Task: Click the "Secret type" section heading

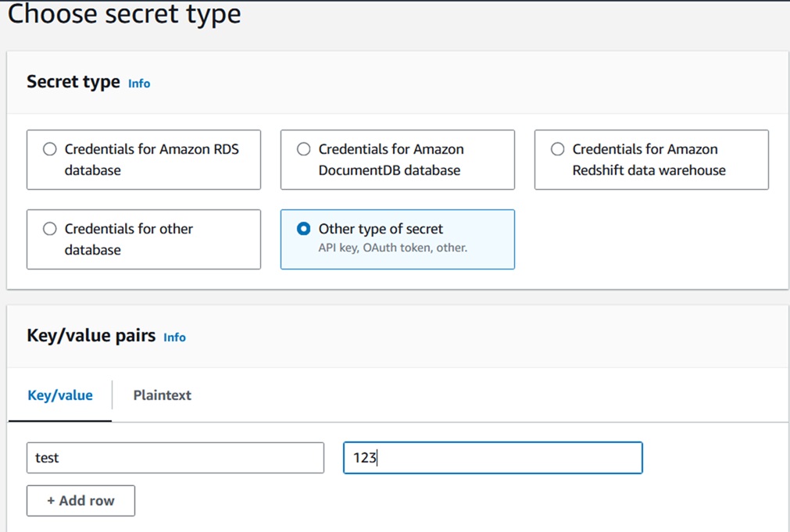Action: pos(73,82)
